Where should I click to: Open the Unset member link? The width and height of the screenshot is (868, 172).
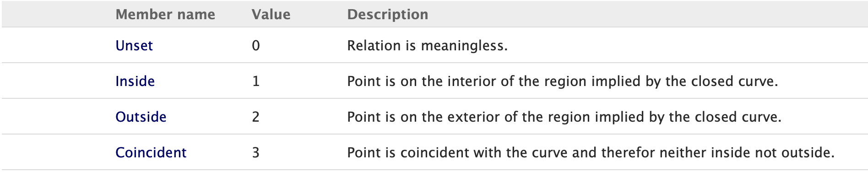[134, 45]
